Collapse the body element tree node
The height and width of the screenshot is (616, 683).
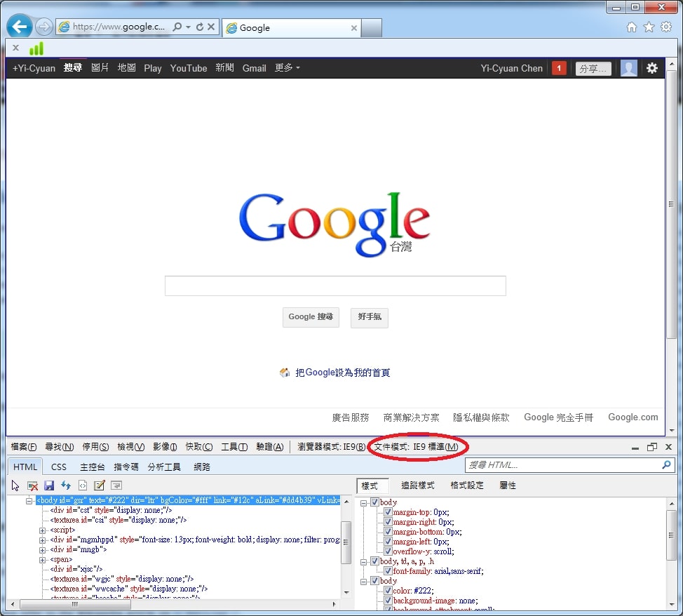(29, 500)
